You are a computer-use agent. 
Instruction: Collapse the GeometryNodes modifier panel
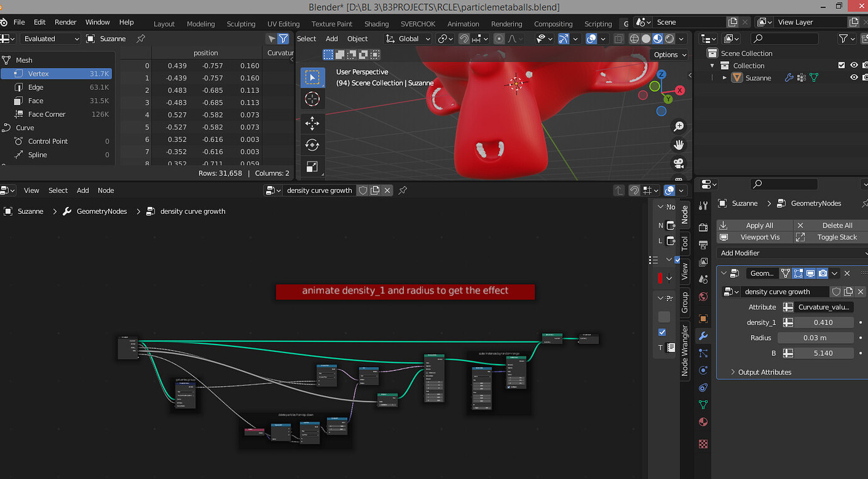724,273
